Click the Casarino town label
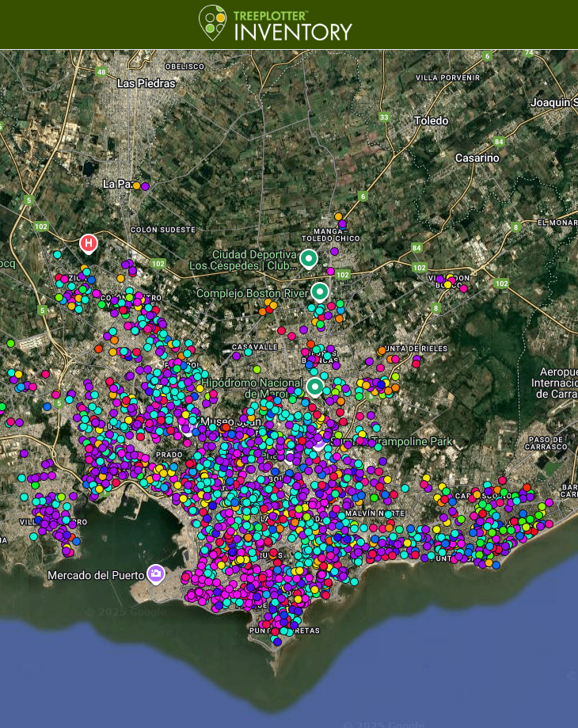 tap(477, 158)
